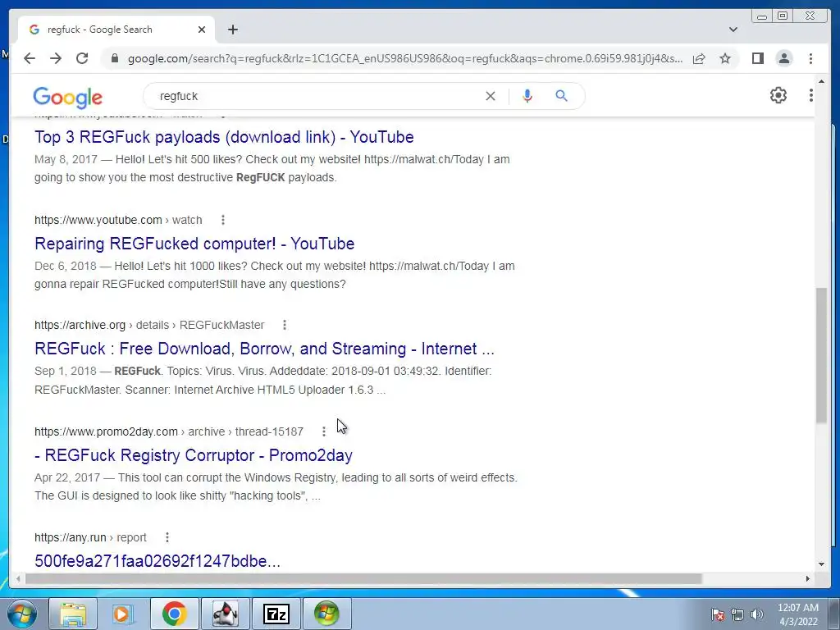
Task: Open the Windows Start menu
Action: 22,614
